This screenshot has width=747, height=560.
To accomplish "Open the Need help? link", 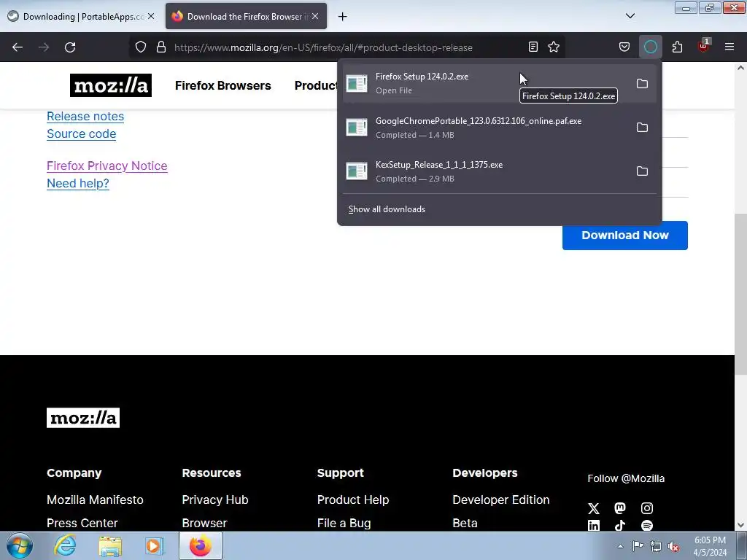I will point(78,183).
